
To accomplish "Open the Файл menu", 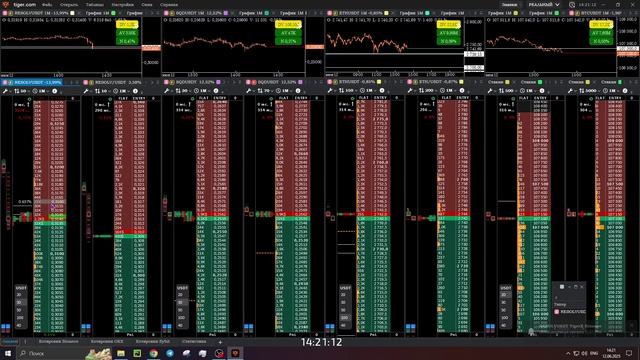I will pos(47,4).
